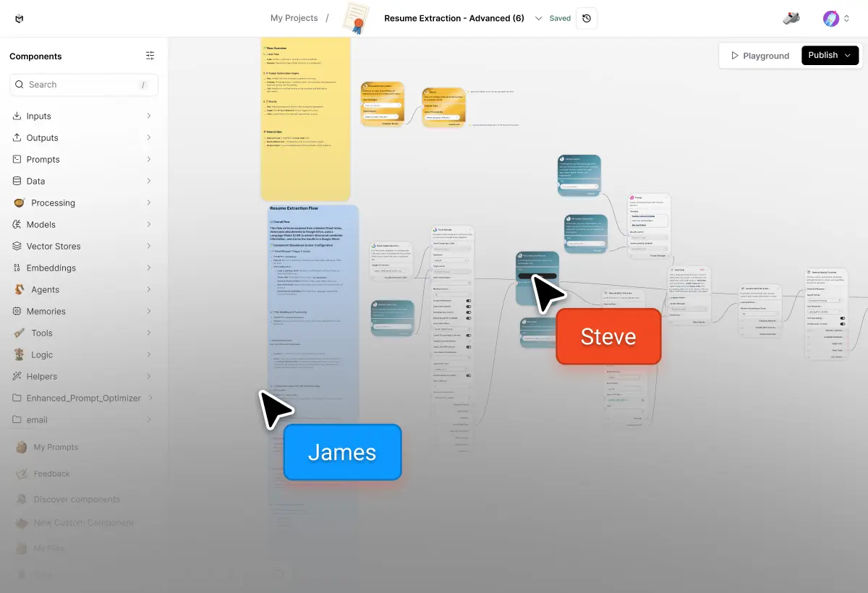Image resolution: width=868 pixels, height=593 pixels.
Task: Click the Search components field
Action: coord(83,85)
